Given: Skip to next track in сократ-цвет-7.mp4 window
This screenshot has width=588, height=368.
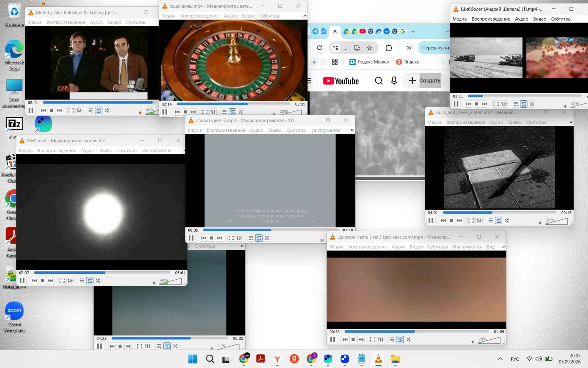Looking at the screenshot, I should tap(219, 238).
